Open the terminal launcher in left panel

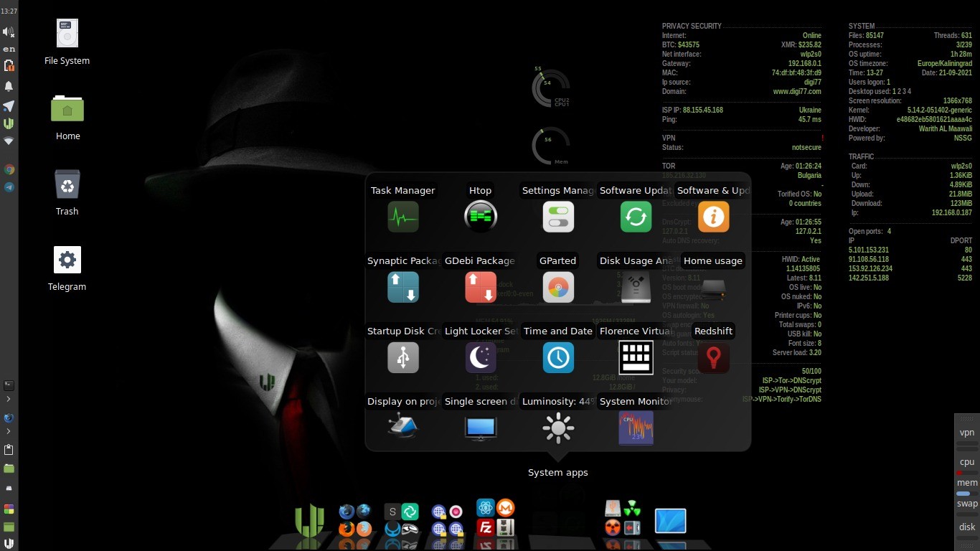point(9,385)
